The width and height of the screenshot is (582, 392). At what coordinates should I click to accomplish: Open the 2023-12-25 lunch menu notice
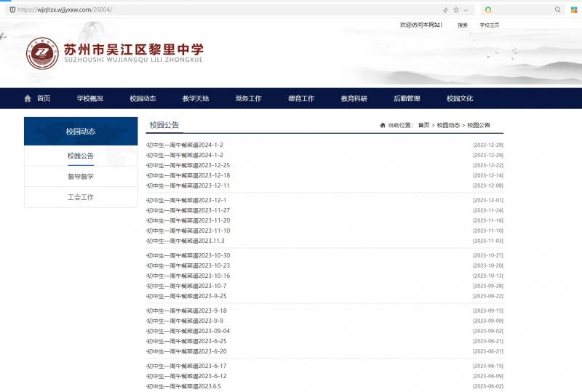188,165
